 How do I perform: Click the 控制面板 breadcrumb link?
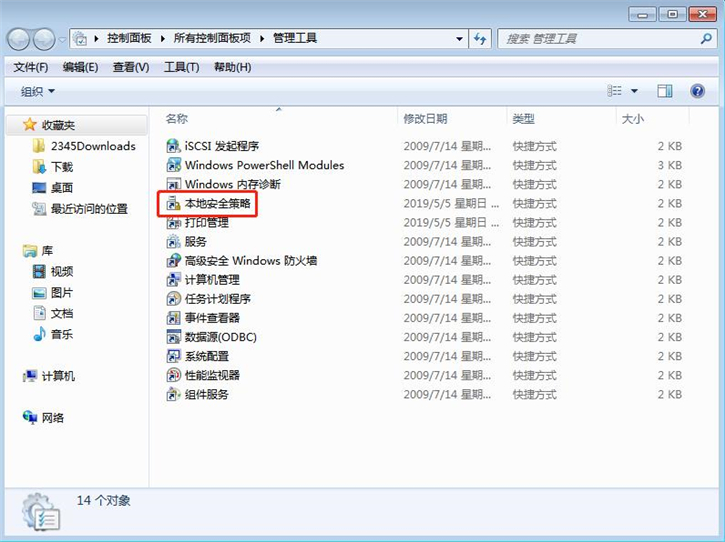tap(128, 39)
